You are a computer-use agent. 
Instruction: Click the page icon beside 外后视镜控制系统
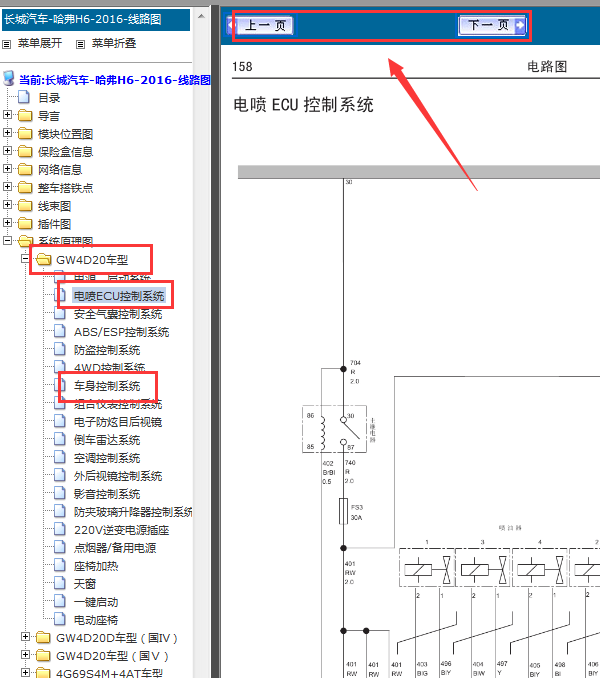pos(60,476)
